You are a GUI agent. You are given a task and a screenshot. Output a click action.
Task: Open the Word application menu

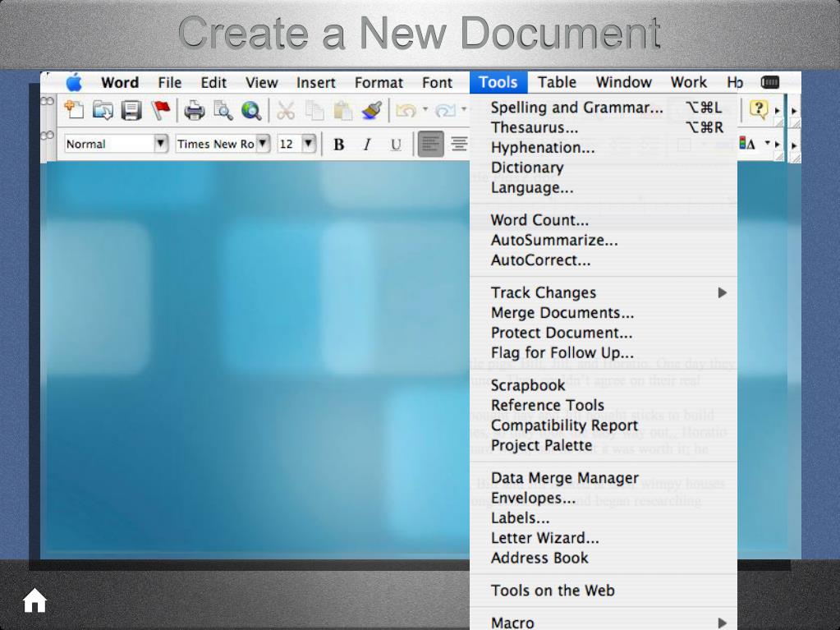click(x=120, y=82)
